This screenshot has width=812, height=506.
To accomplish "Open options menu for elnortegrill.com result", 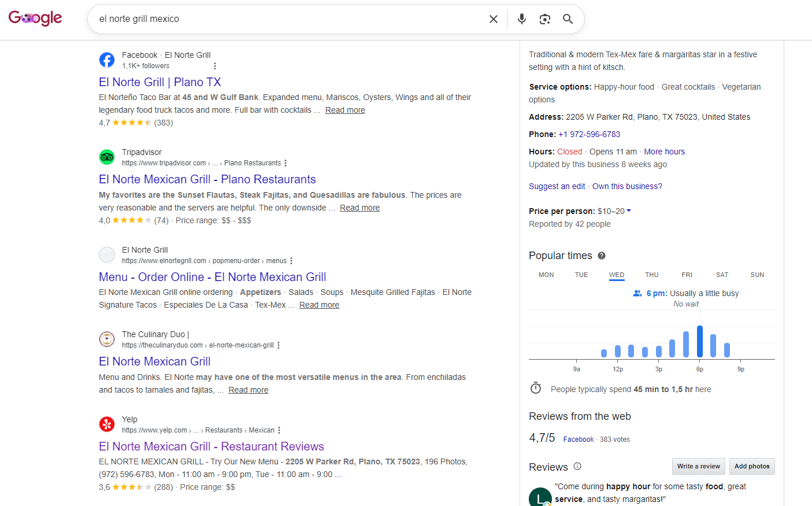I will [291, 261].
